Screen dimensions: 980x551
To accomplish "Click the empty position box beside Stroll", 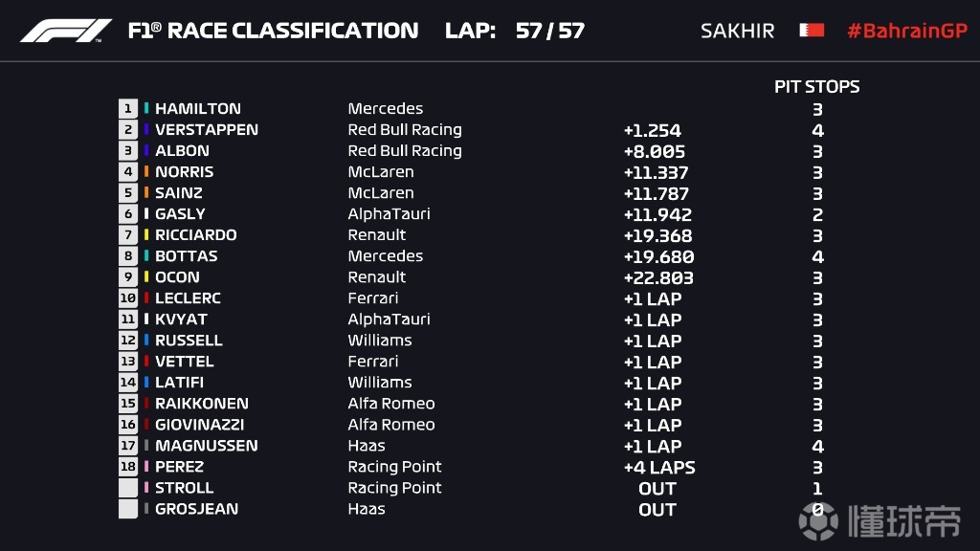I will (x=128, y=488).
